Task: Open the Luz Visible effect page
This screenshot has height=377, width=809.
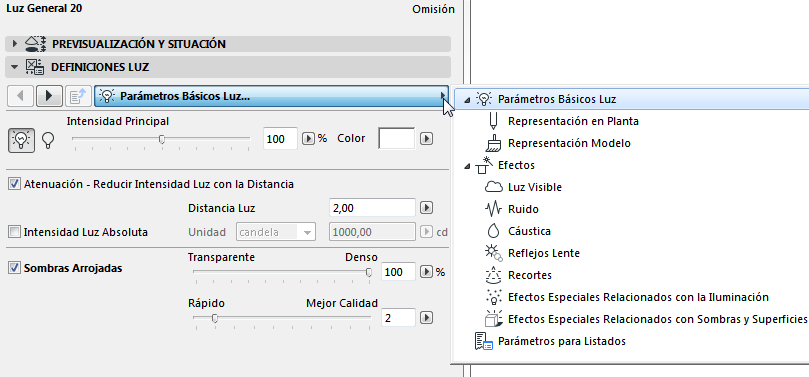Action: click(535, 187)
